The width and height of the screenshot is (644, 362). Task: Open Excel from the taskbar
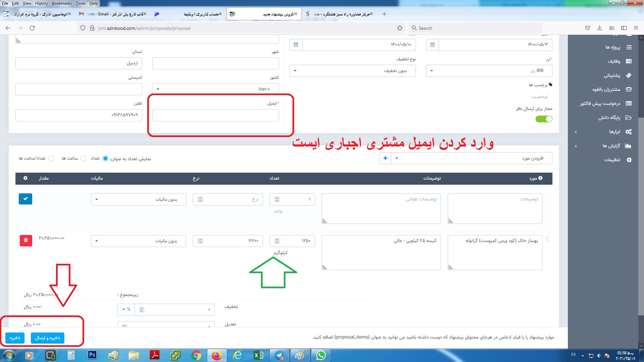pyautogui.click(x=259, y=355)
